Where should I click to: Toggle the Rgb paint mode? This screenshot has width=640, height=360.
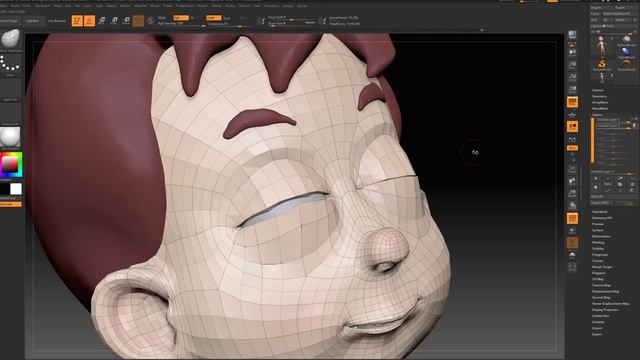[181, 18]
